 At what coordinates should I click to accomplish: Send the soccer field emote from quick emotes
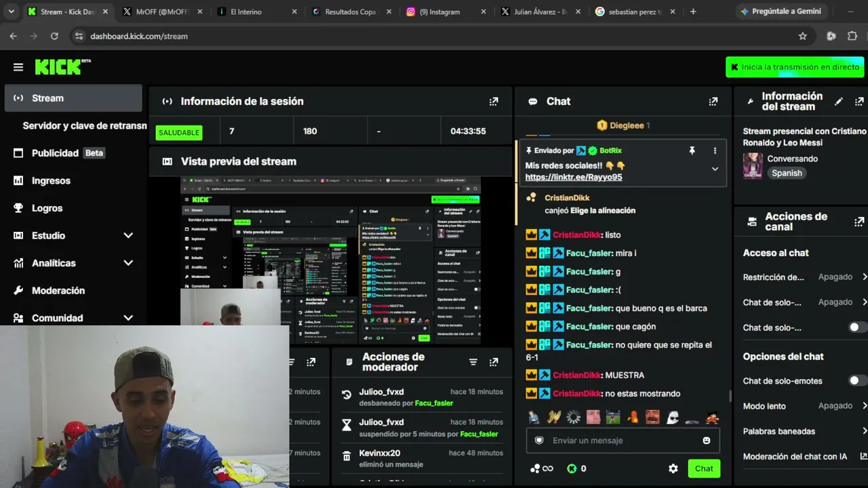click(613, 418)
